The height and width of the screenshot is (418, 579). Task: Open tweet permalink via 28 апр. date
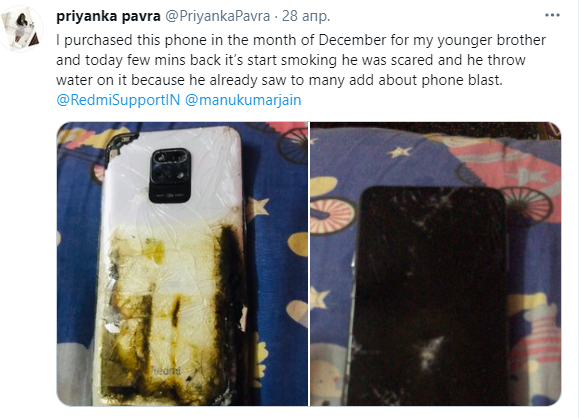point(306,16)
